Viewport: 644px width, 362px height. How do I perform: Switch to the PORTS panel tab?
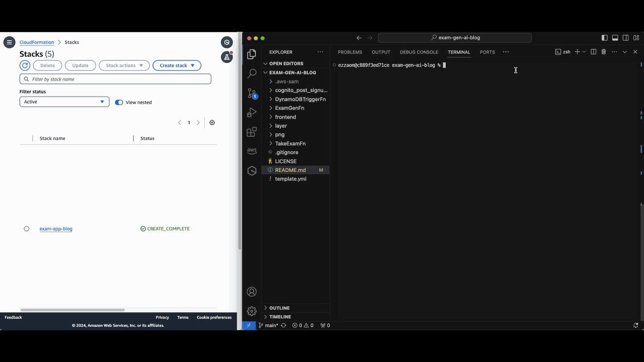click(487, 52)
